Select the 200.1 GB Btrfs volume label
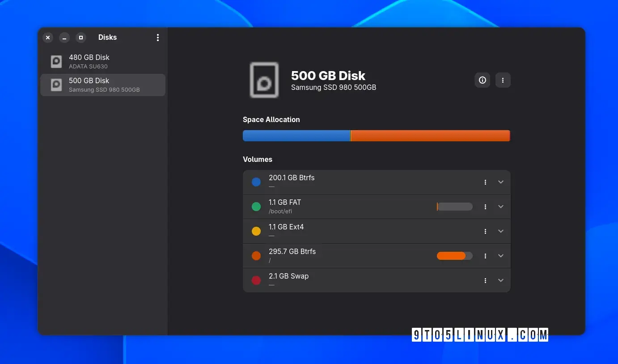This screenshot has height=364, width=618. 292,178
